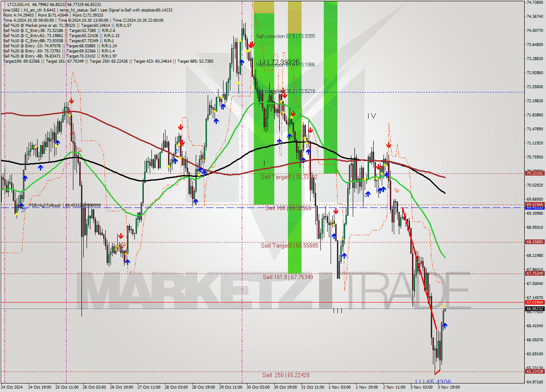The width and height of the screenshot is (546, 392).
Task: Click the 'Sell correction 87.5 | 73.9355' label
Action: (285, 36)
